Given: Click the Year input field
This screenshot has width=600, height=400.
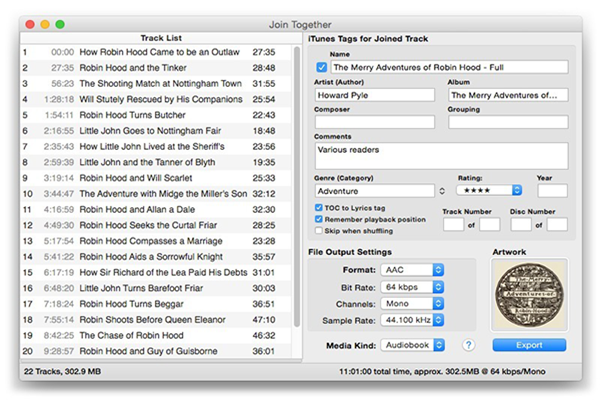Looking at the screenshot, I should (552, 190).
